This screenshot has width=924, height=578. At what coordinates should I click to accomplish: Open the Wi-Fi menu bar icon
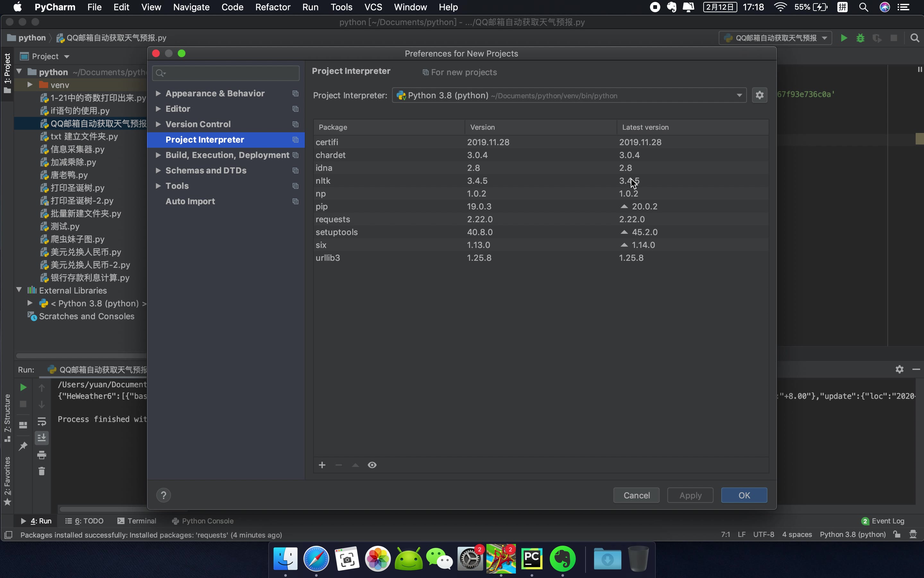point(780,7)
